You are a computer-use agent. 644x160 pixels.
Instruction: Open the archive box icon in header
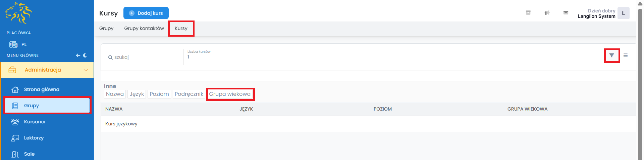(528, 13)
